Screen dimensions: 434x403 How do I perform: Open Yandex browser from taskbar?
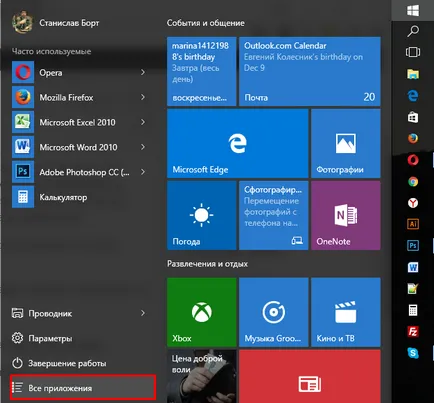413,203
